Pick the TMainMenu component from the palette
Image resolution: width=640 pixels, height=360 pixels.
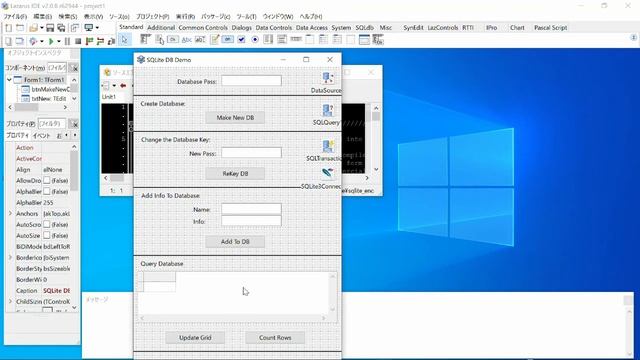pos(145,40)
